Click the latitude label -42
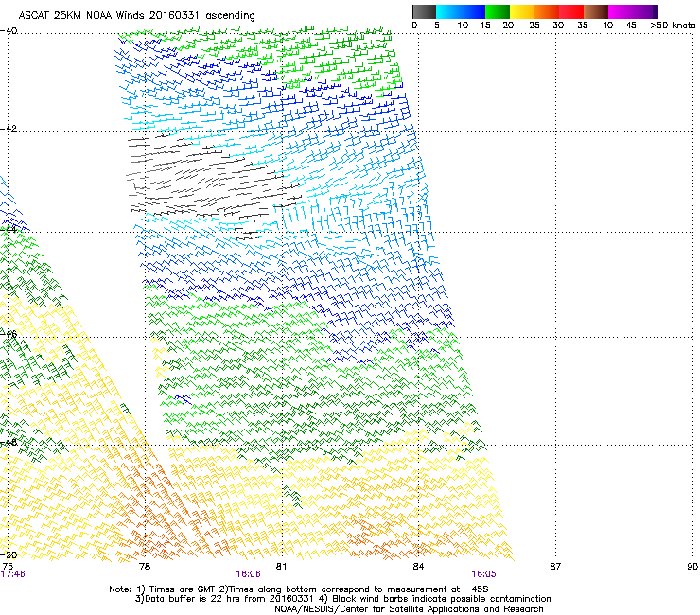This screenshot has height=615, width=700. pyautogui.click(x=9, y=128)
